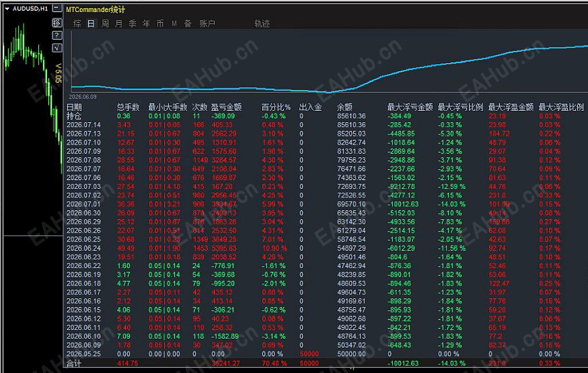Viewport: 588px width, 373px height.
Task: Click the 184.72 max floating profit value
Action: tap(499, 134)
